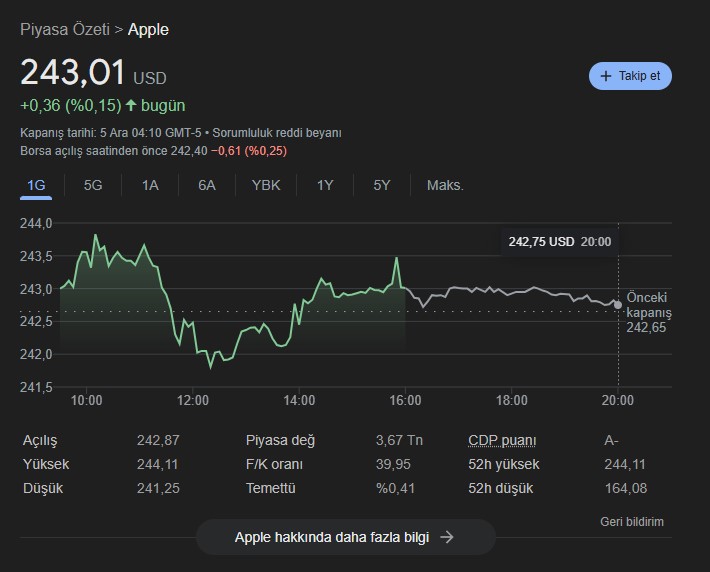The height and width of the screenshot is (572, 710).
Task: Click the +0,36 (%0,15) change text
Action: [x=71, y=106]
